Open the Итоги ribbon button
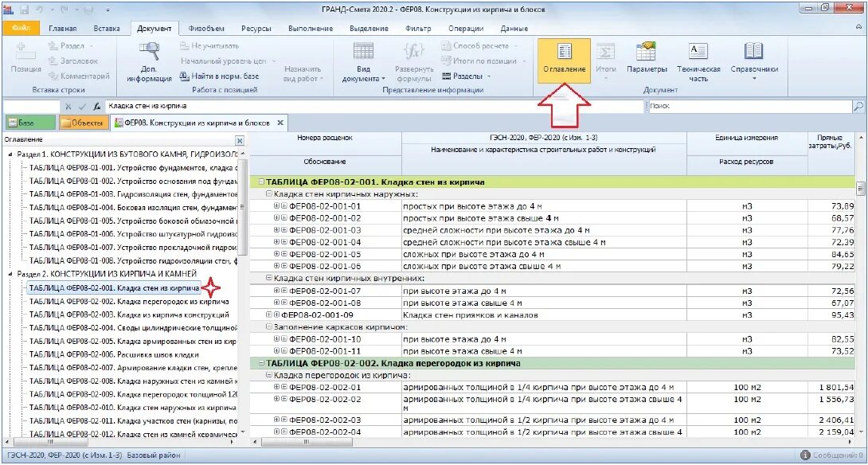 (605, 61)
